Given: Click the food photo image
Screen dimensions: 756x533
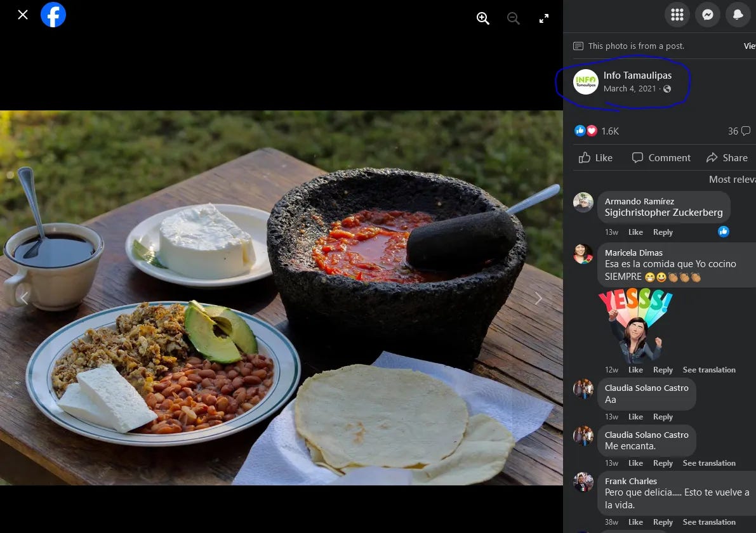Looking at the screenshot, I should point(281,298).
